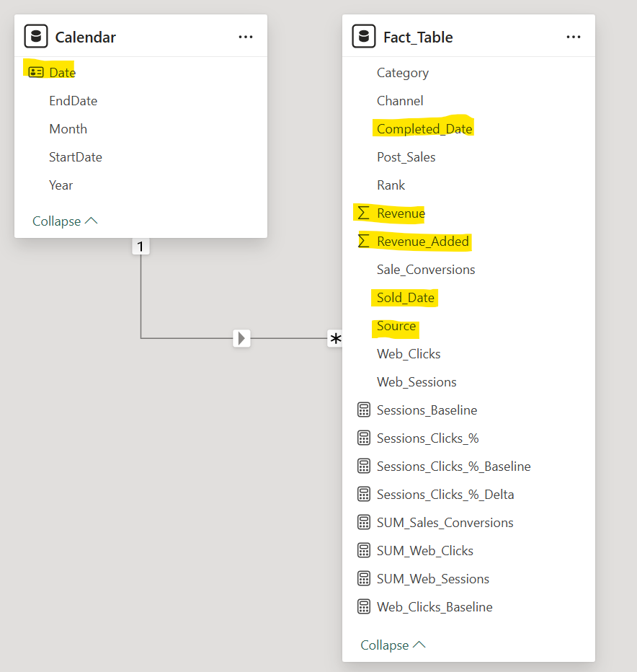
Task: Select the SUM_Web_Sessions measure name
Action: click(x=433, y=579)
